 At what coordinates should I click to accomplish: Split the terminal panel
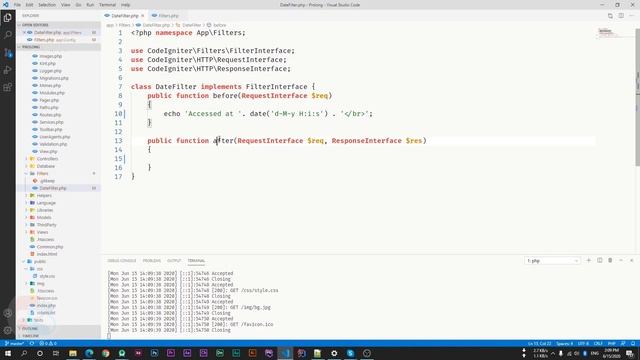click(600, 260)
